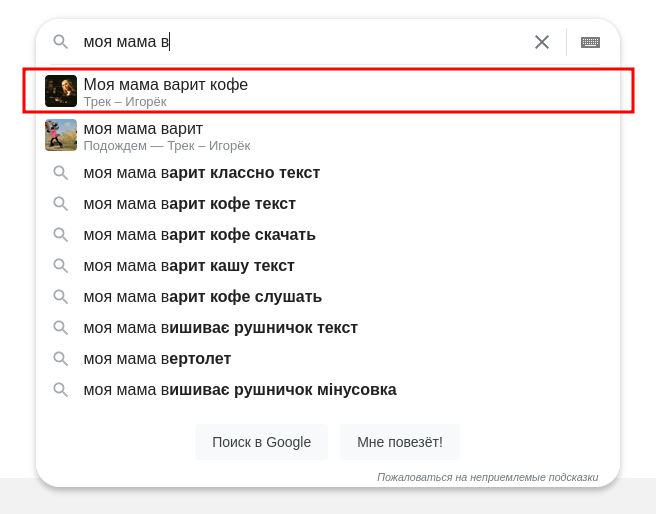Choose suggestion моя мама варит классно текст

[x=202, y=173]
